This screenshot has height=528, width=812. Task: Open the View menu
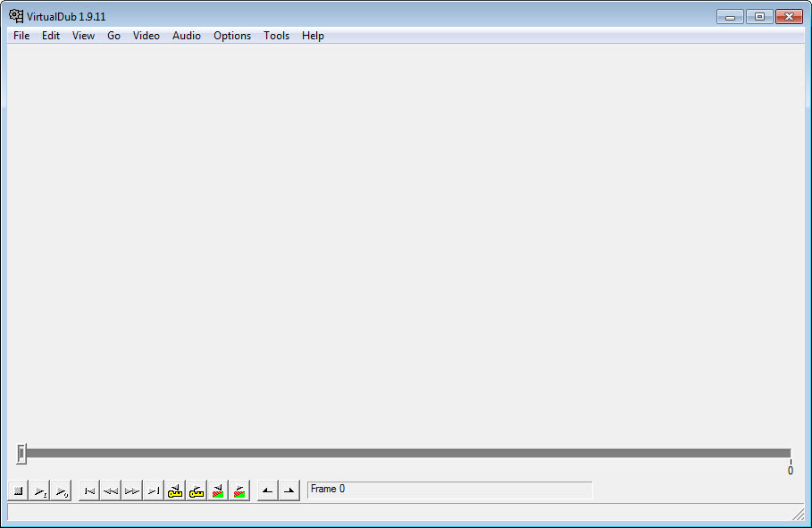[83, 36]
